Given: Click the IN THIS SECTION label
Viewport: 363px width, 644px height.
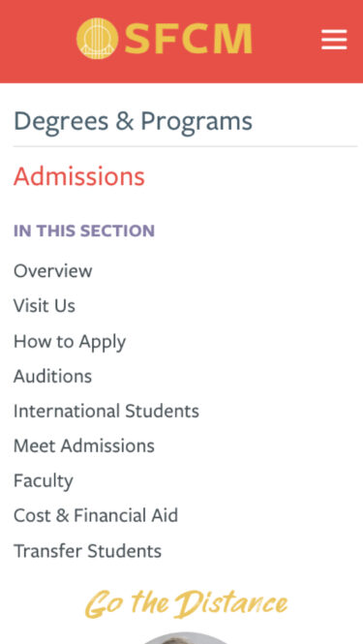Looking at the screenshot, I should [x=84, y=230].
